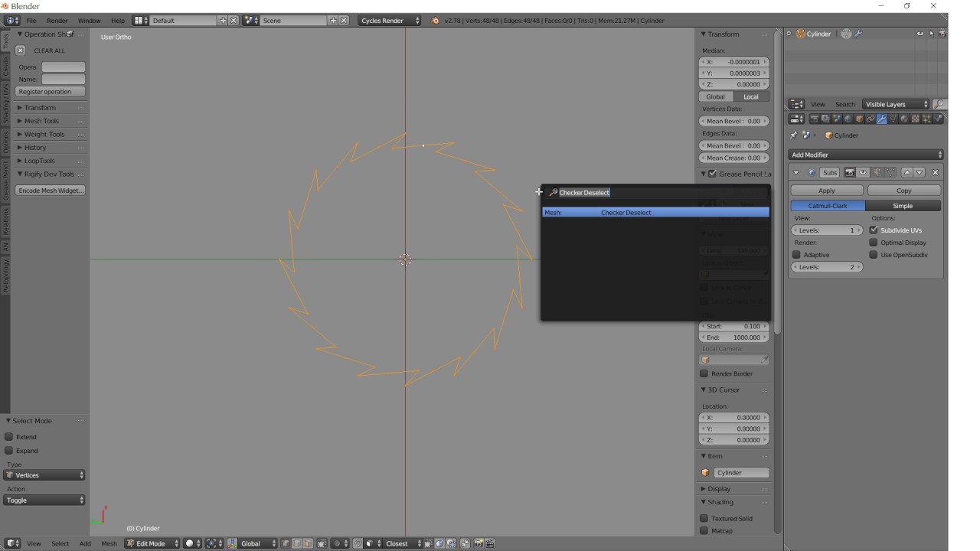This screenshot has width=980, height=551.
Task: Click the Blender logo splash icon
Action: tap(436, 21)
